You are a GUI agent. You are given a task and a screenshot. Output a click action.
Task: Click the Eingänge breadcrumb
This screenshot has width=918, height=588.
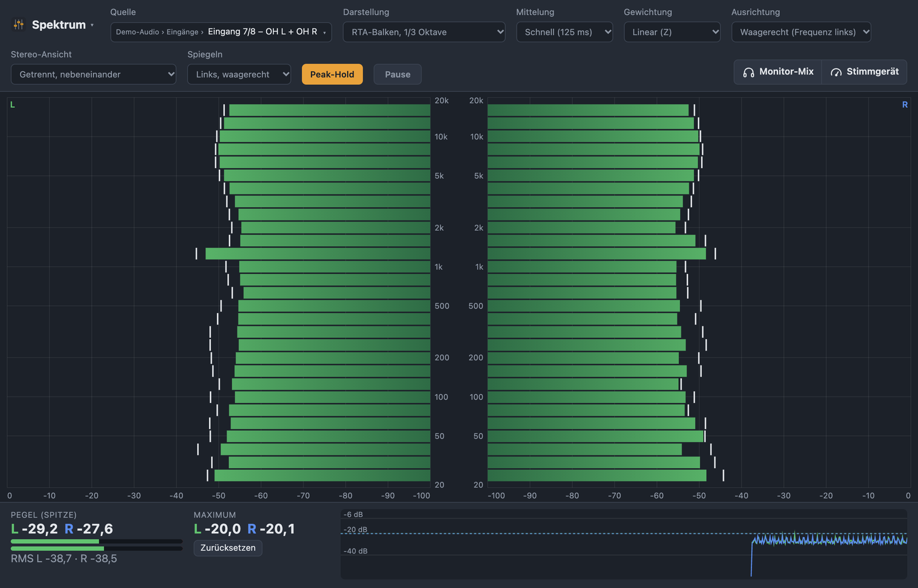[182, 32]
